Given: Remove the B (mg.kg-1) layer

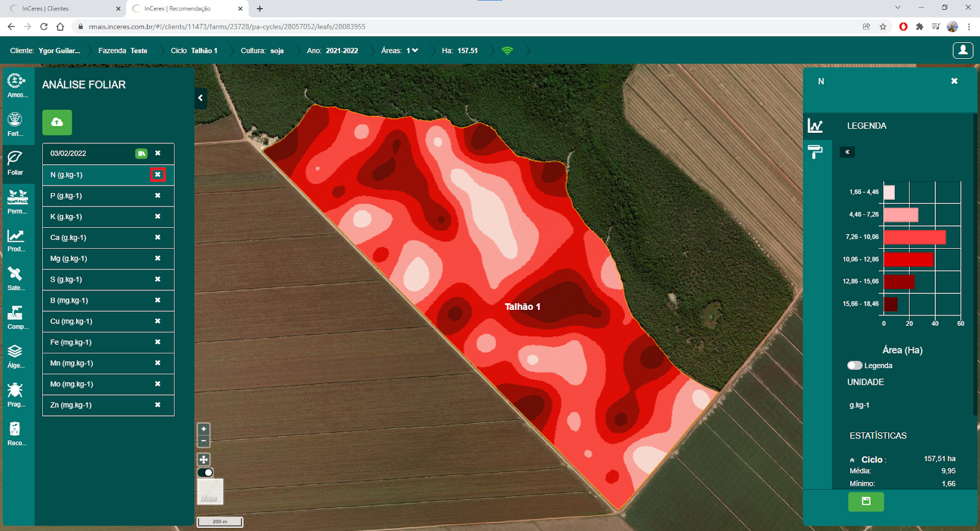Looking at the screenshot, I should coord(158,300).
